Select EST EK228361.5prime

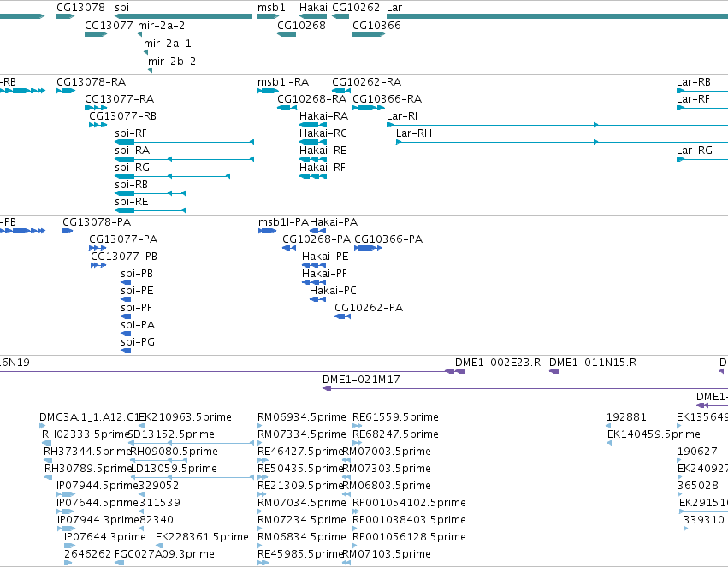click(202, 537)
